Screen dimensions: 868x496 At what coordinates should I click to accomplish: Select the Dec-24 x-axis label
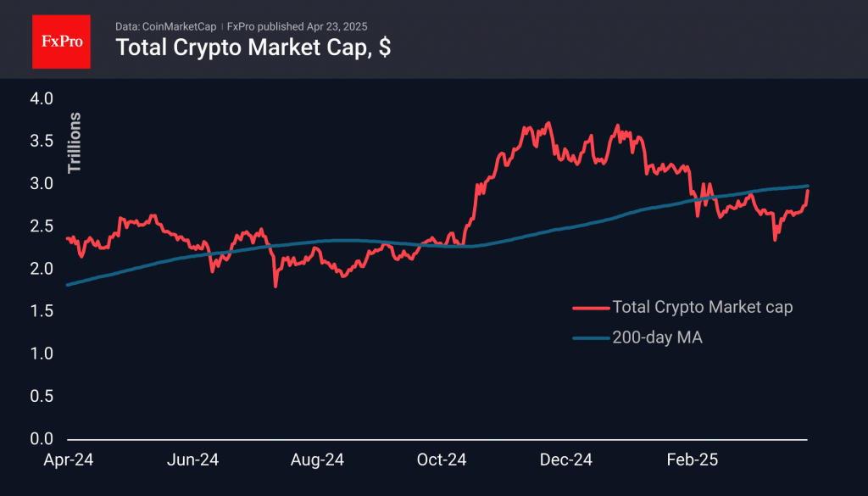(x=566, y=460)
